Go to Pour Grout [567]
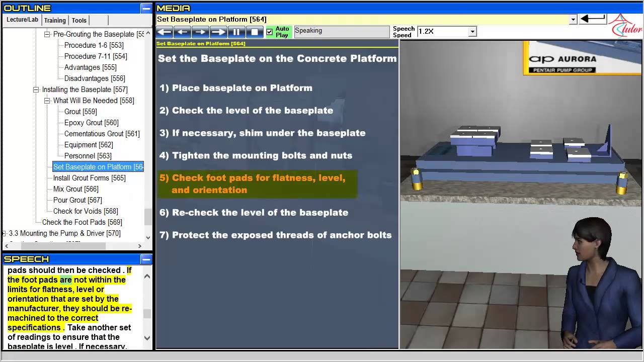 (77, 200)
